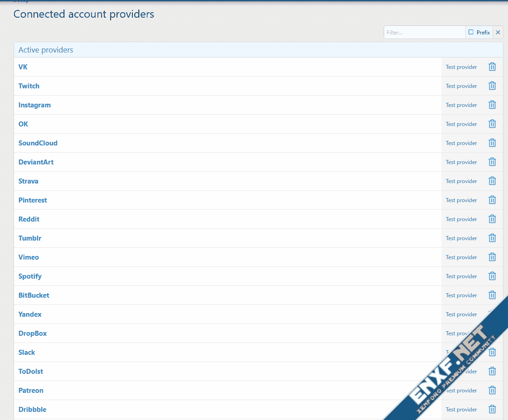Delete the DeviantArt provider via trash icon
The height and width of the screenshot is (420, 508).
click(x=492, y=162)
